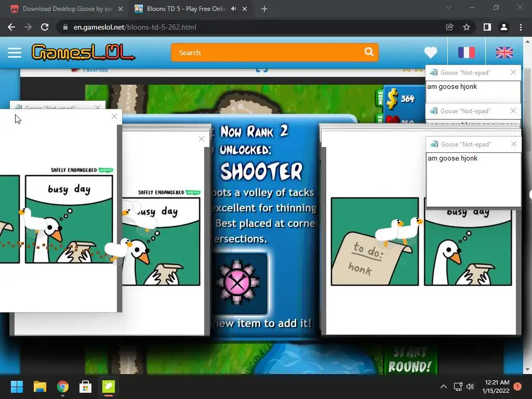532x399 pixels.
Task: Show hidden system tray icons
Action: click(444, 387)
